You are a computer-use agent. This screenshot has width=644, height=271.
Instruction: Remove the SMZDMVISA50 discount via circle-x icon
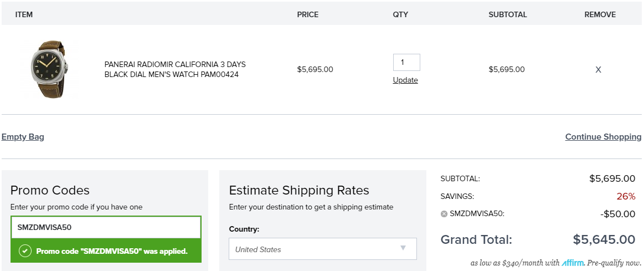point(444,214)
